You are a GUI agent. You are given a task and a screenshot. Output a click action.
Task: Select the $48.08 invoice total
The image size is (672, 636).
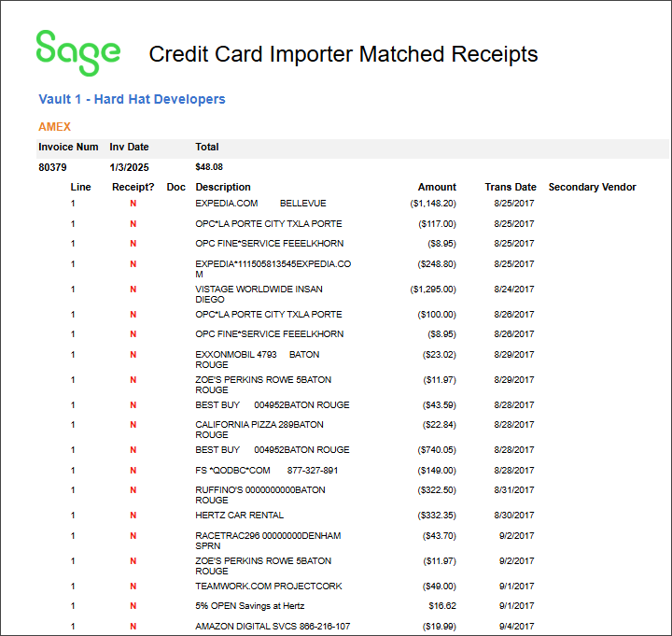209,167
